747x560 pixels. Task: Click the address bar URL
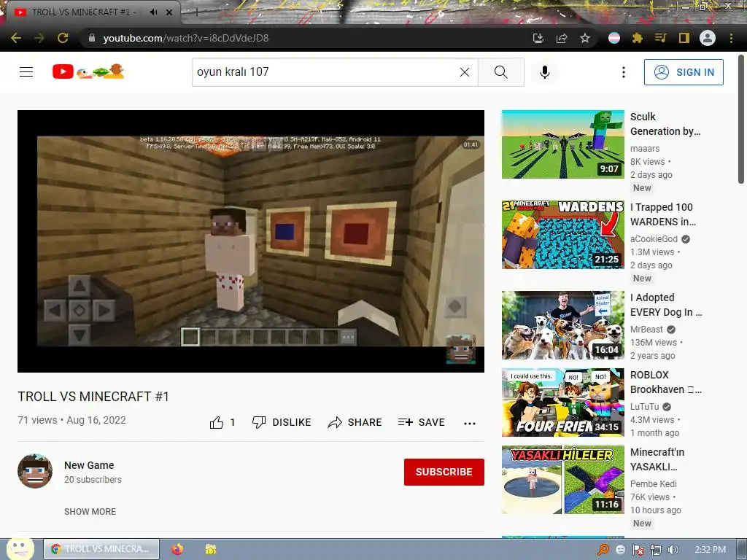tap(186, 38)
